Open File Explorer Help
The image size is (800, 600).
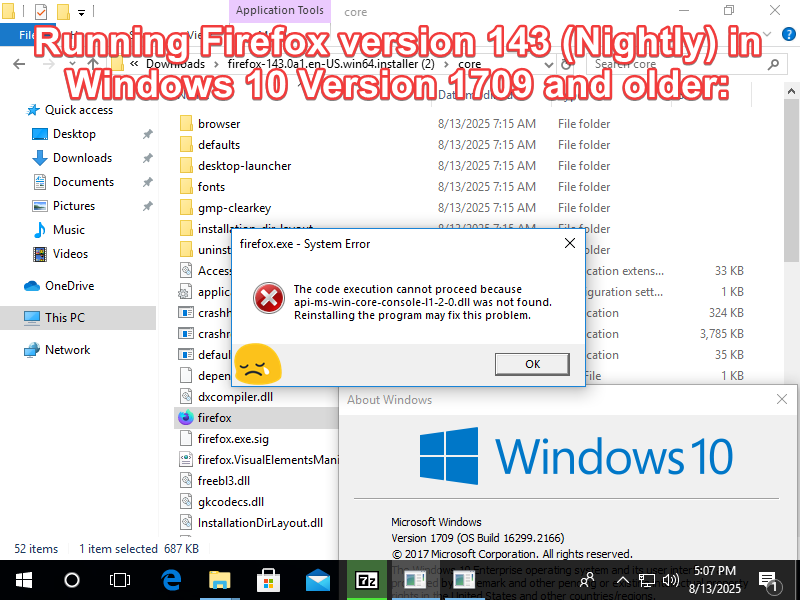[788, 34]
